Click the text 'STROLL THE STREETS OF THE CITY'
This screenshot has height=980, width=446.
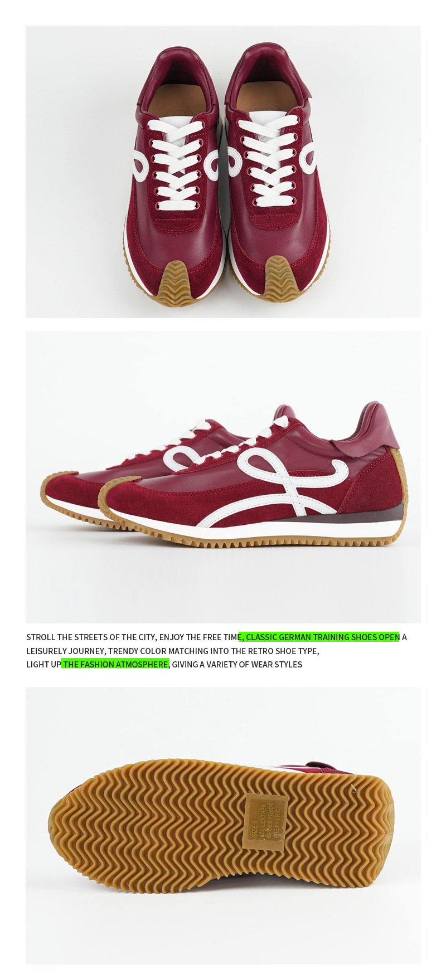pos(90,637)
